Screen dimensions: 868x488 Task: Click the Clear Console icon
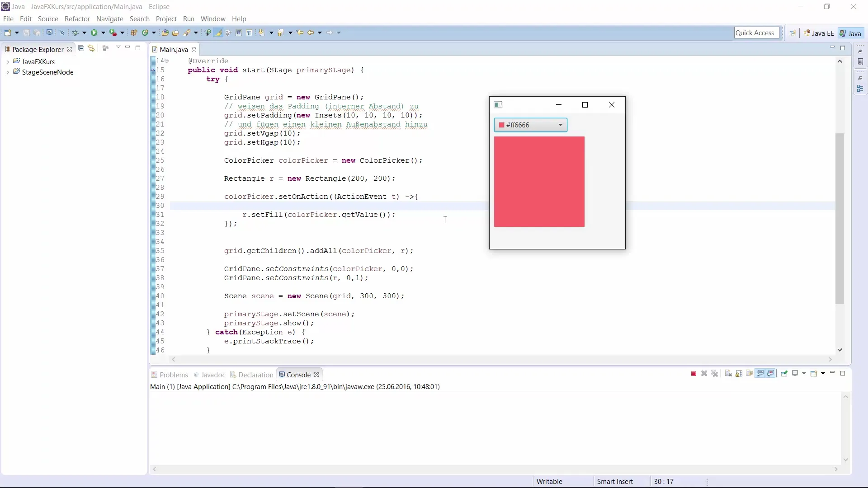click(x=728, y=374)
